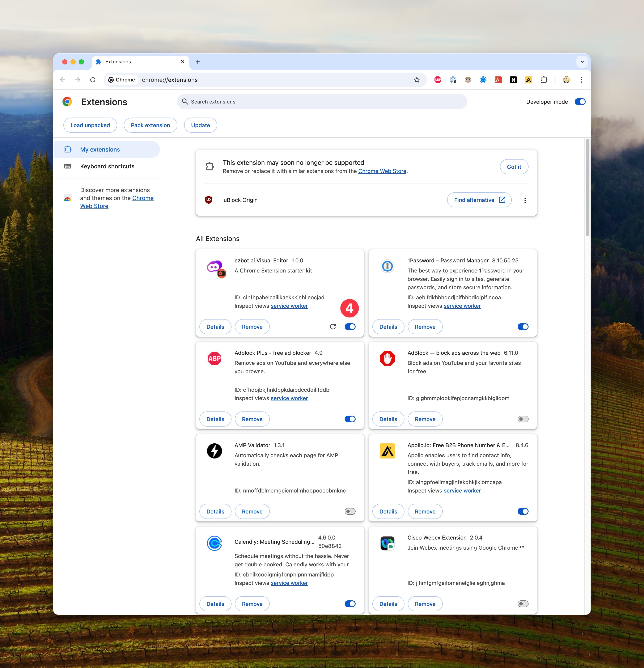Open Keyboard shortcuts in sidebar
This screenshot has height=668, width=644.
tap(107, 166)
